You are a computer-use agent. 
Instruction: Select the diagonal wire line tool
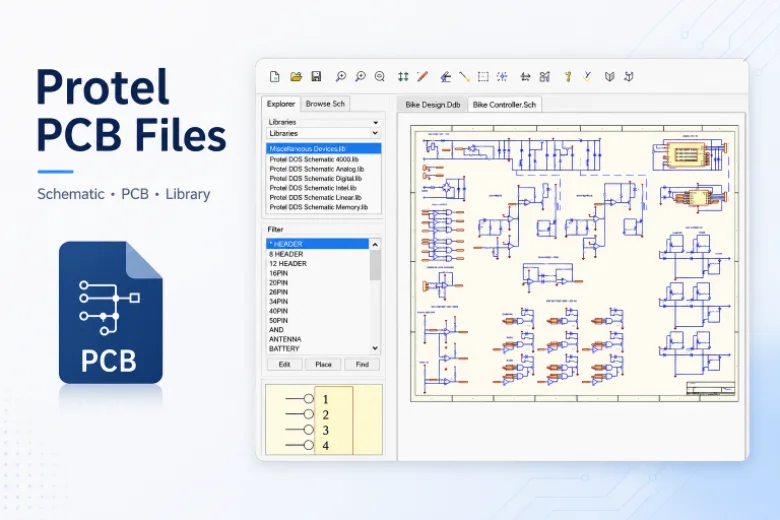(464, 77)
